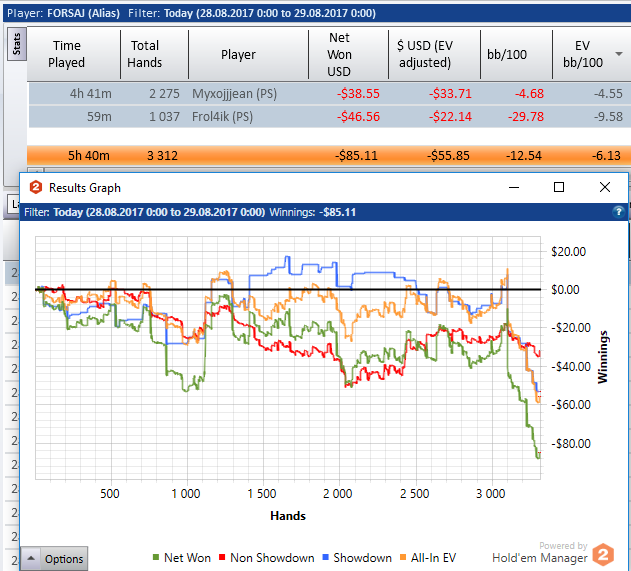Select the Myxojjjean (PS) player row
This screenshot has width=631, height=571.
tap(329, 94)
